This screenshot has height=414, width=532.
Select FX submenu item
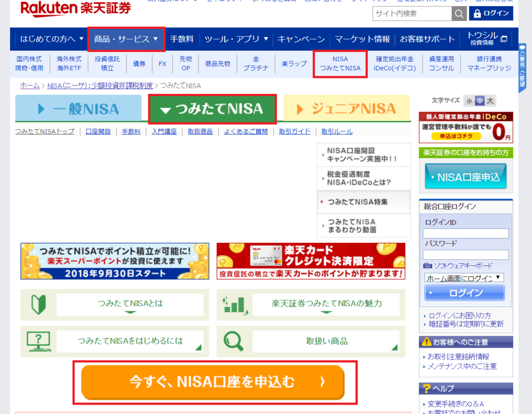tap(162, 63)
